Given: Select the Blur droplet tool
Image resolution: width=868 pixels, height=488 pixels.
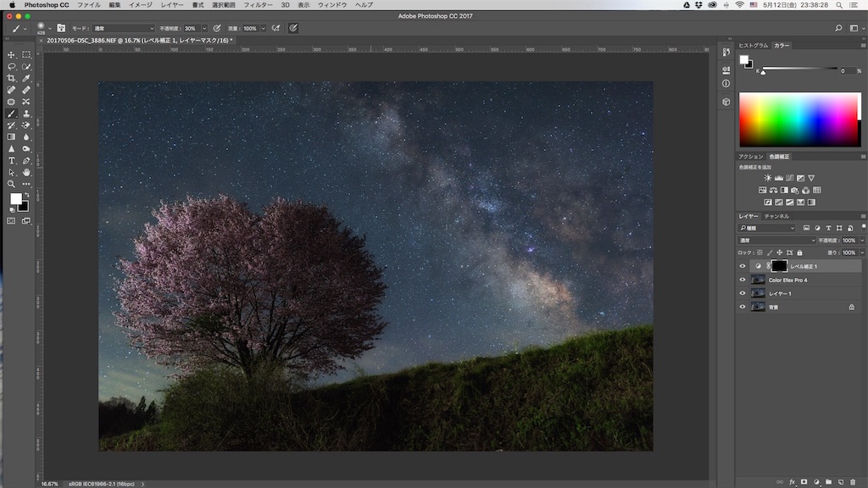Looking at the screenshot, I should pyautogui.click(x=26, y=136).
